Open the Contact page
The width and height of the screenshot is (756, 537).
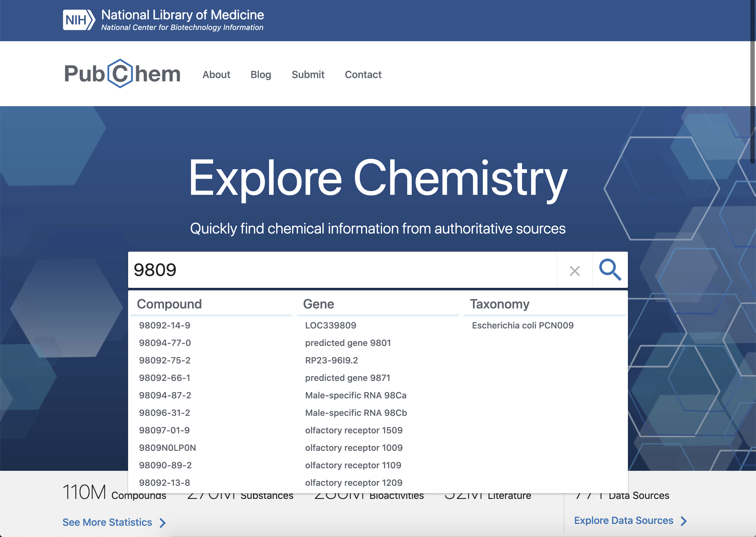pos(363,74)
